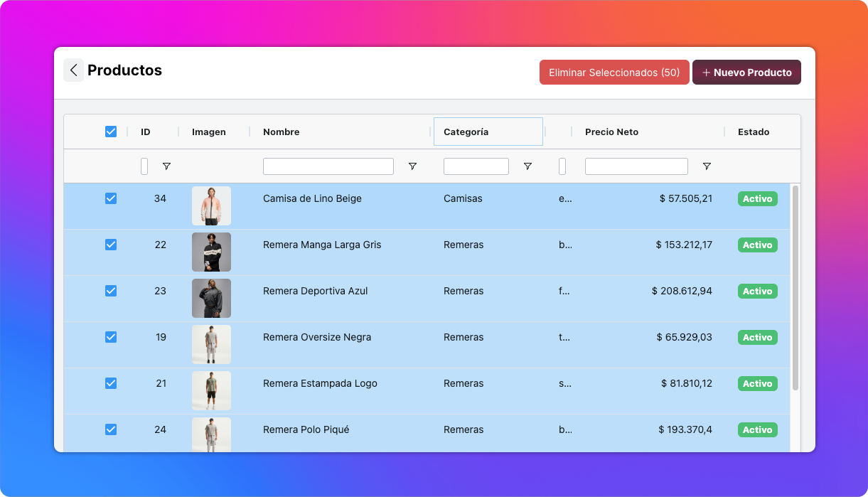The image size is (868, 497).
Task: Select the name 'Camisa de Lino Beige'
Action: (x=312, y=198)
